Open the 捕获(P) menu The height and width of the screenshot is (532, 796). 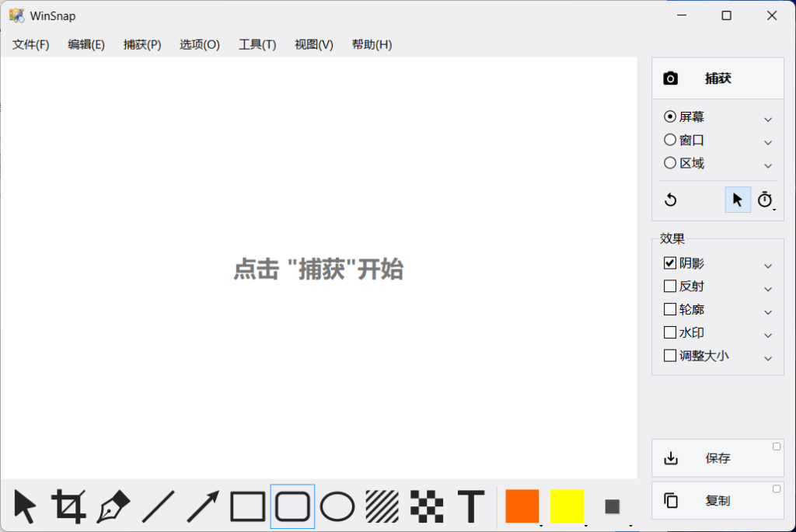pos(142,44)
